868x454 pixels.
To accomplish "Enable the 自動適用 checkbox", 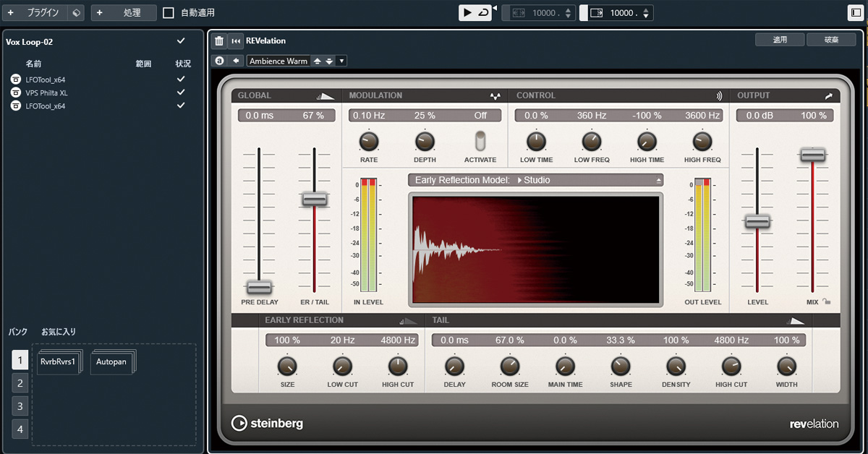I will coord(169,13).
